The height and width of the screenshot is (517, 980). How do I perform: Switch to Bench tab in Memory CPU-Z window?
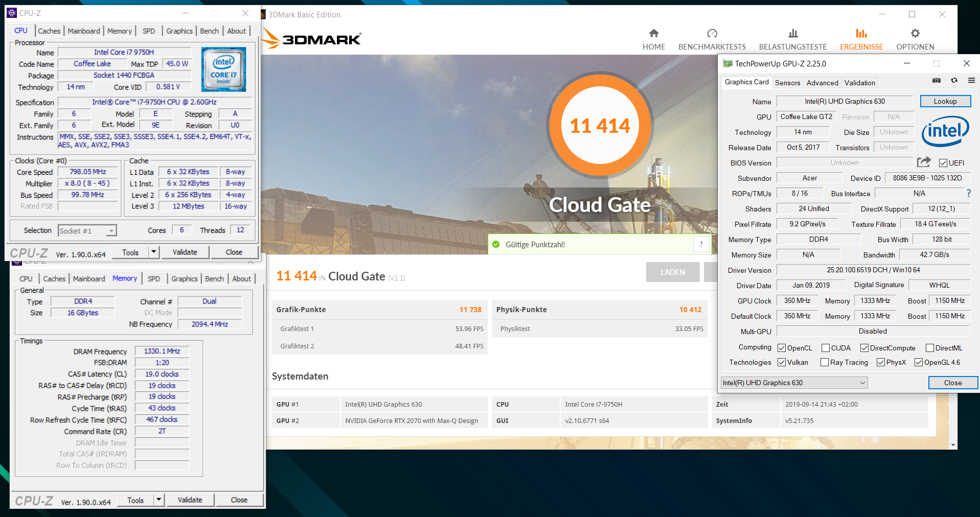click(214, 278)
